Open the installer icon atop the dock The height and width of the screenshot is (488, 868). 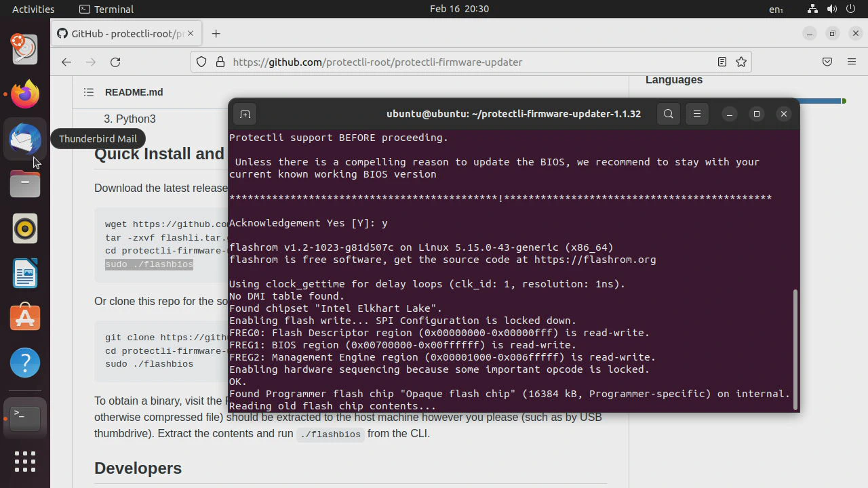tap(25, 49)
